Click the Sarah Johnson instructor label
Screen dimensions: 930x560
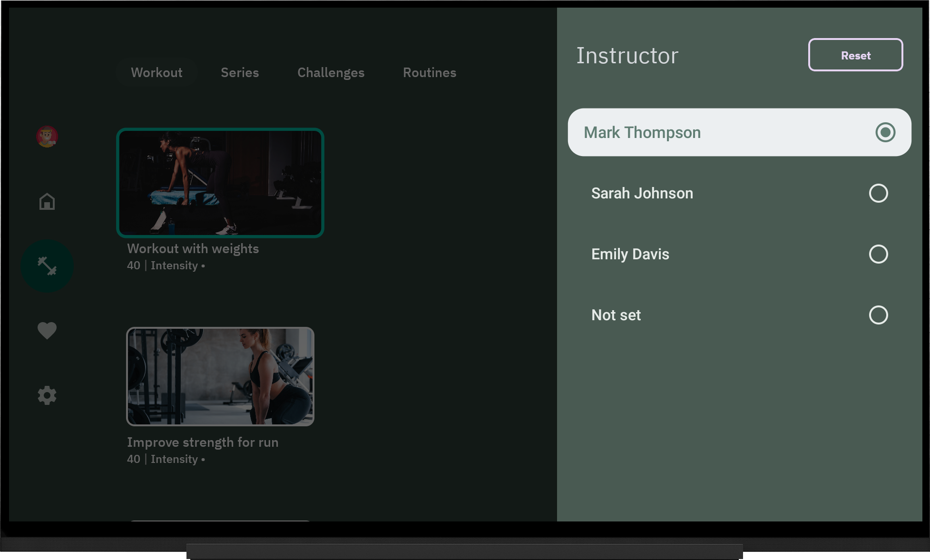(x=642, y=193)
